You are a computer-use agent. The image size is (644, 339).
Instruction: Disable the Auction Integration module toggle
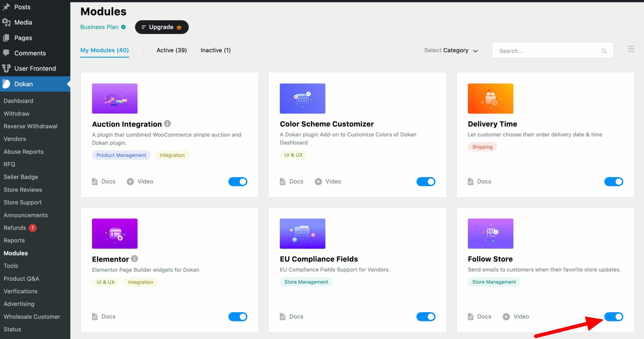click(x=238, y=182)
